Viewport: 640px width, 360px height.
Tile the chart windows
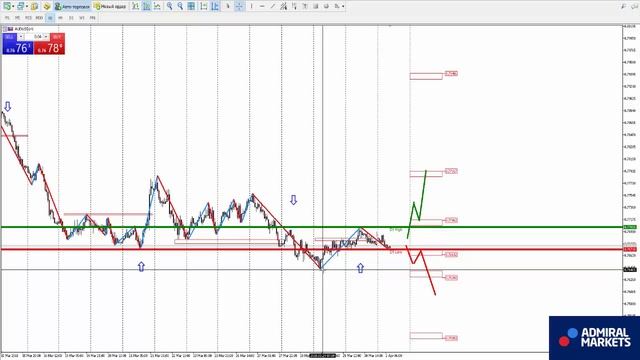(x=191, y=6)
